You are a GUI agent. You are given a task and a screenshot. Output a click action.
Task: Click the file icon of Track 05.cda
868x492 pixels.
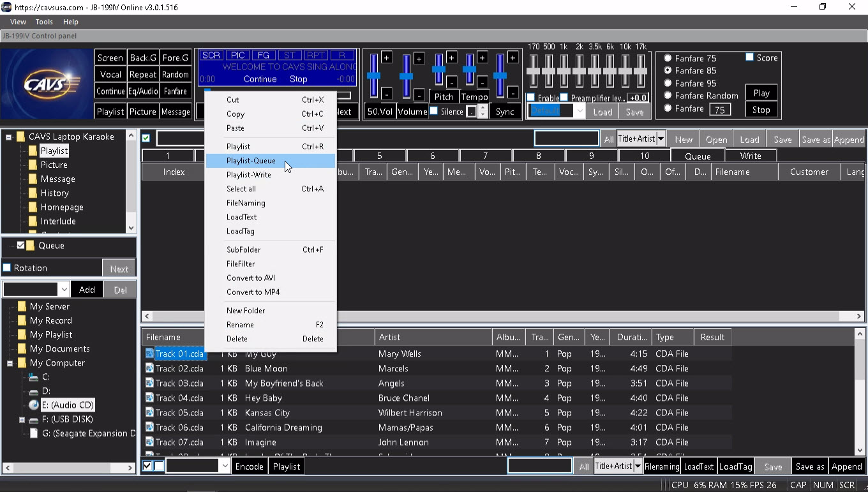[149, 412]
